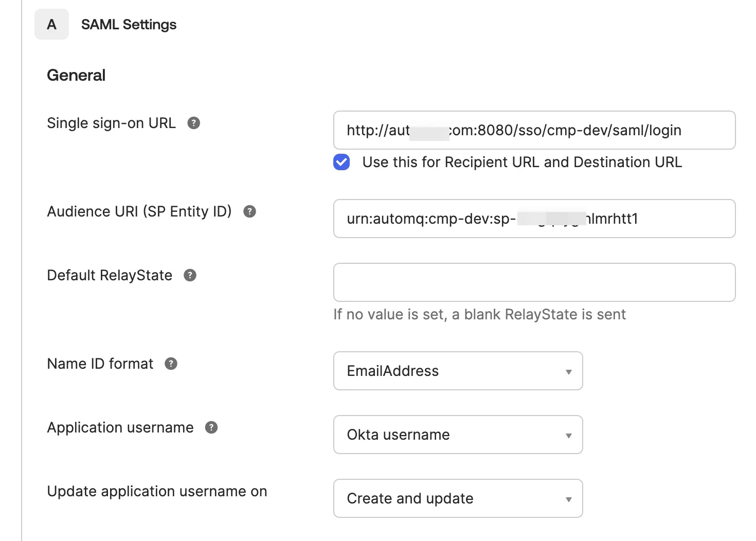
Task: Select the step A badge
Action: click(x=51, y=24)
